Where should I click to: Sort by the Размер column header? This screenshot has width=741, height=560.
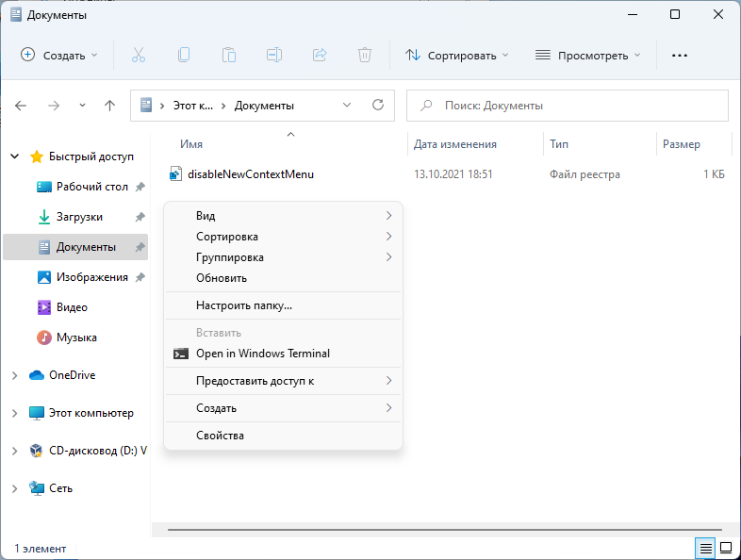pos(681,144)
